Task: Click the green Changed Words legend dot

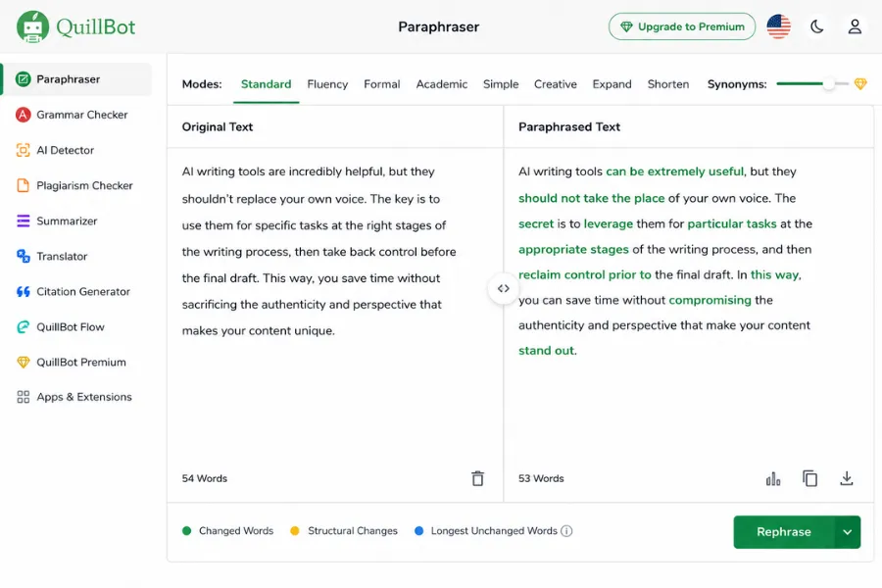Action: (x=187, y=530)
